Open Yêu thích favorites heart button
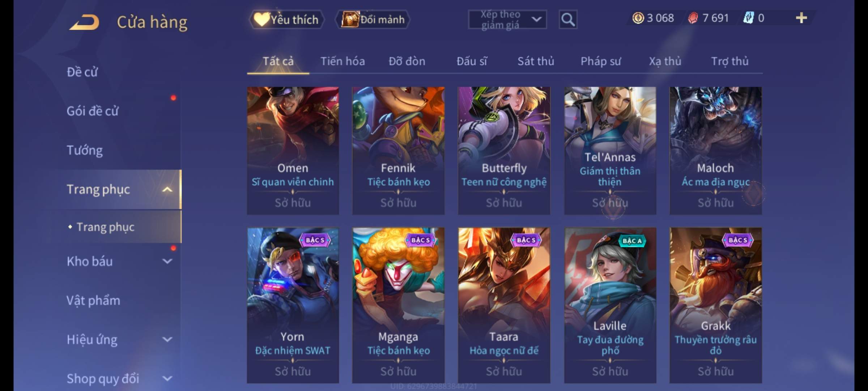868x391 pixels. pos(286,19)
